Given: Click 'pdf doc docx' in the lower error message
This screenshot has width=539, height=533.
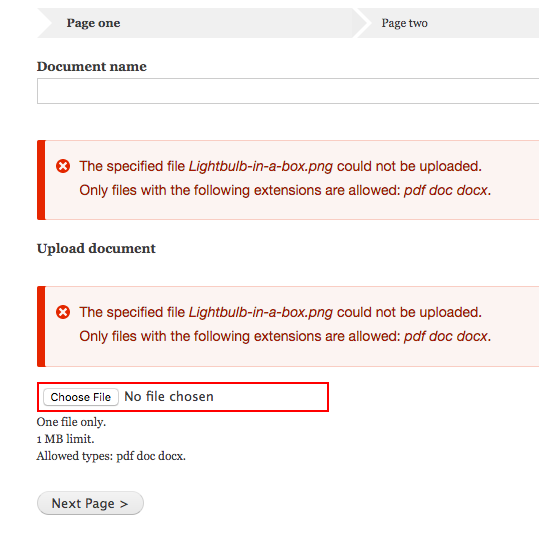Looking at the screenshot, I should click(x=446, y=336).
